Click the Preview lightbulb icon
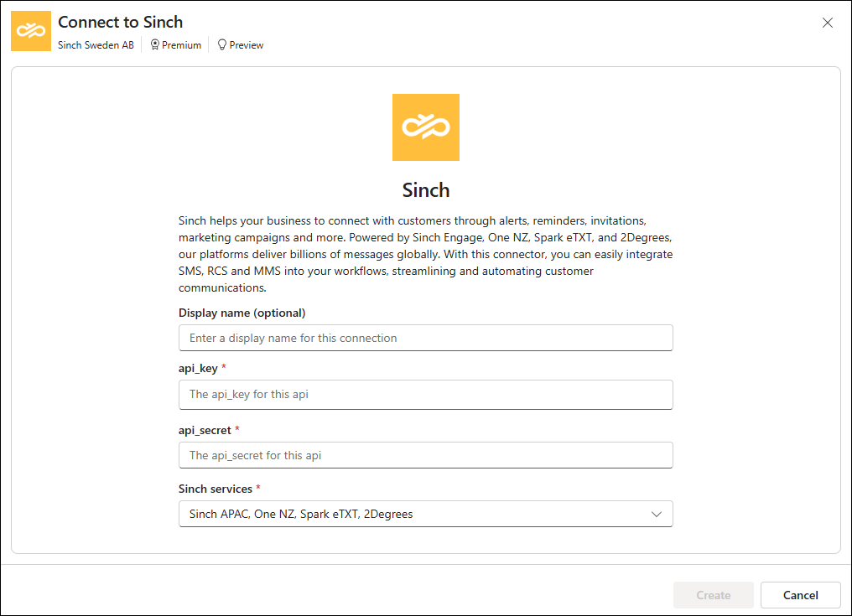The width and height of the screenshot is (852, 616). [x=221, y=44]
